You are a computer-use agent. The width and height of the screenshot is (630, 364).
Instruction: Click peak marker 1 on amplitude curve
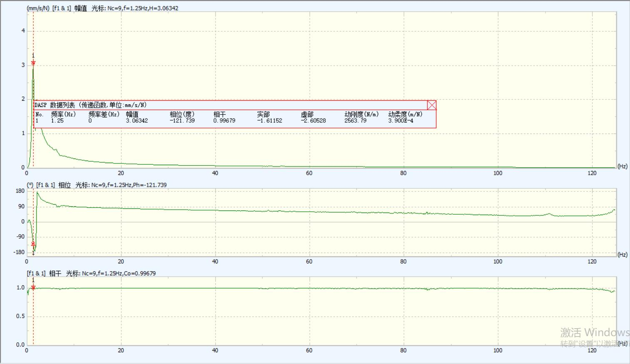[33, 63]
